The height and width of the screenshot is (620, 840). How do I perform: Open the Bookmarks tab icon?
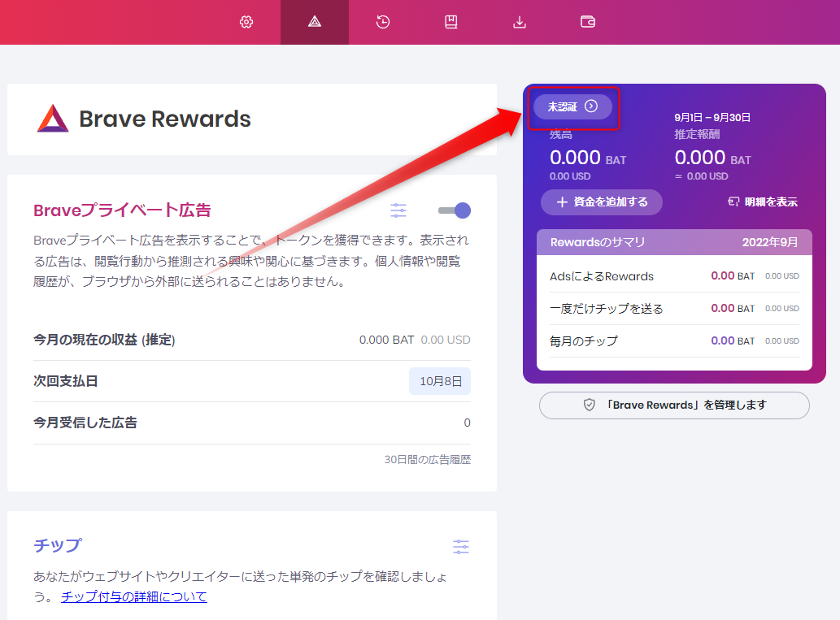pyautogui.click(x=451, y=22)
